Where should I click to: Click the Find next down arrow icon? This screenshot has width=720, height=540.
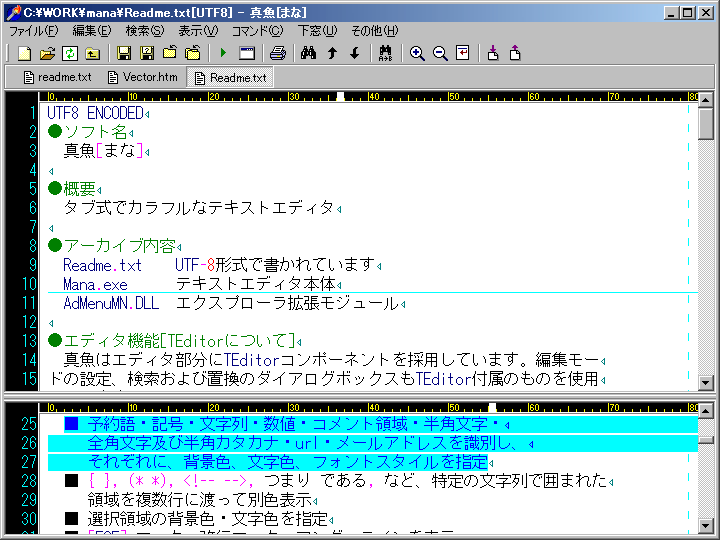[x=354, y=53]
